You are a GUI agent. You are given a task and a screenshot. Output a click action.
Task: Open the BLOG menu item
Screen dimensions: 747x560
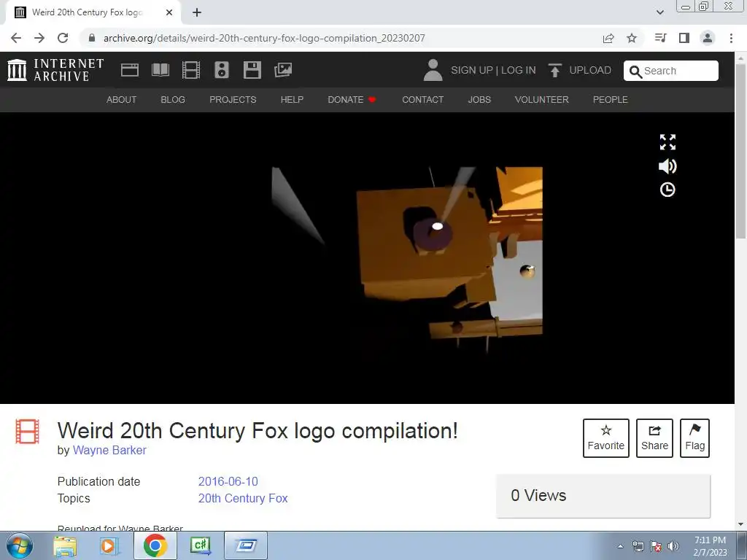click(173, 99)
